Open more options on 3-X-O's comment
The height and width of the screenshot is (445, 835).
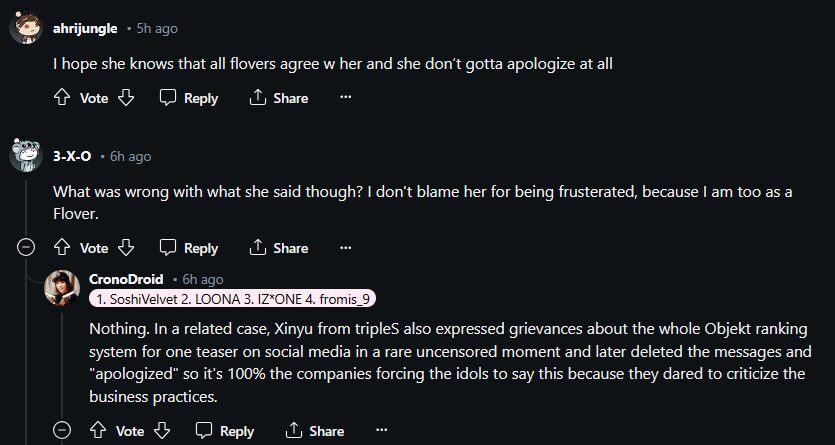point(346,248)
